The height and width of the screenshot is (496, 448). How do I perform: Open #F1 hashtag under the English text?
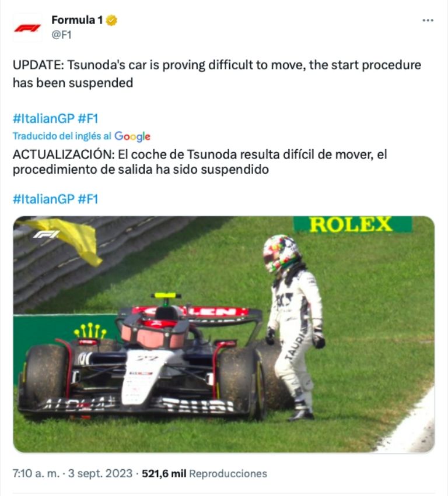point(87,119)
